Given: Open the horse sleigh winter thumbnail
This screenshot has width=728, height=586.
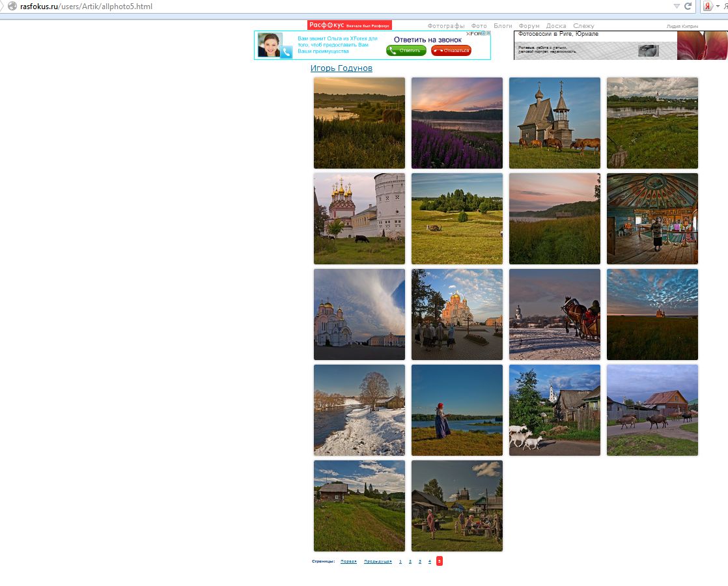Looking at the screenshot, I should coord(555,314).
